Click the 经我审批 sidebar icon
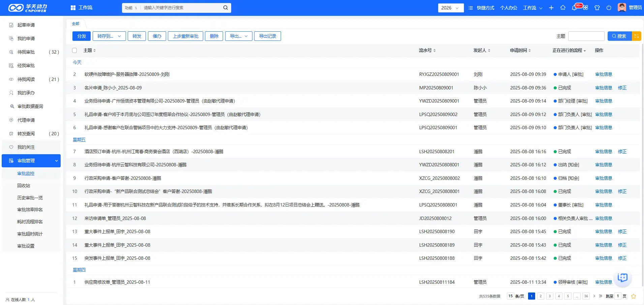The width and height of the screenshot is (644, 305). pyautogui.click(x=11, y=65)
